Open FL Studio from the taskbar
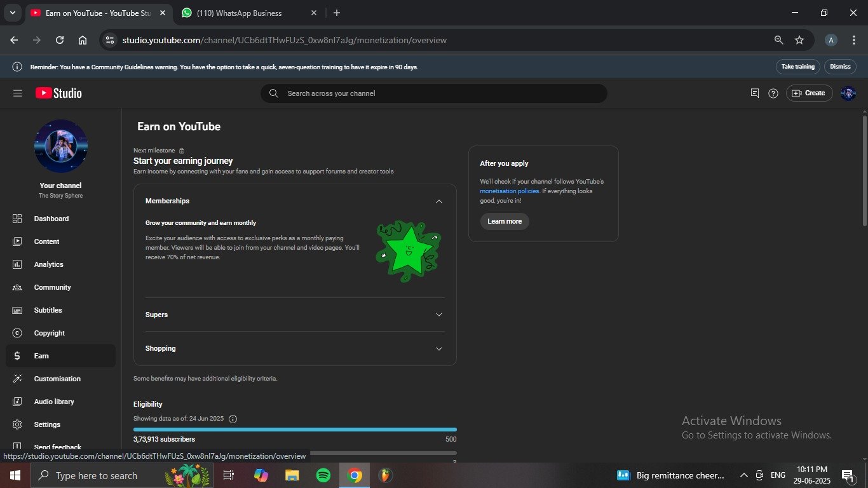Screen dimensions: 868x488 coord(385,475)
